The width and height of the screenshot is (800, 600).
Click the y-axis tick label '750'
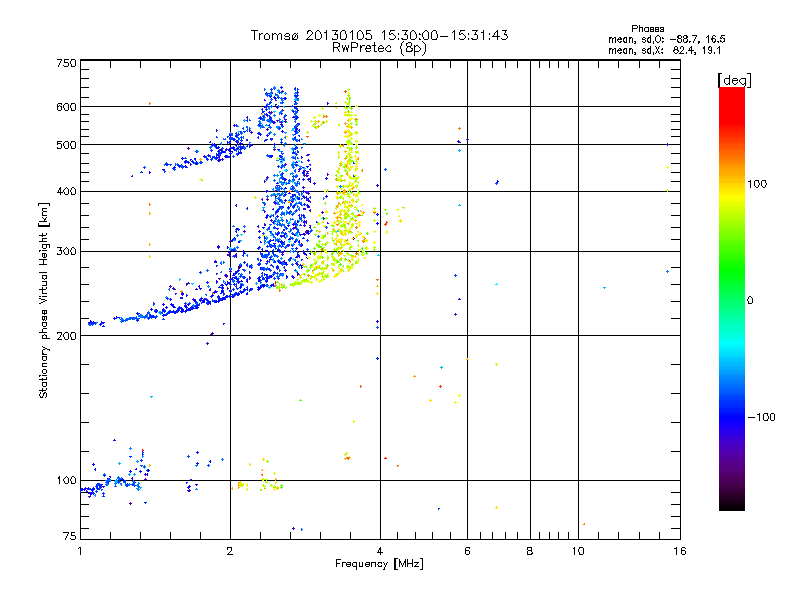(67, 63)
